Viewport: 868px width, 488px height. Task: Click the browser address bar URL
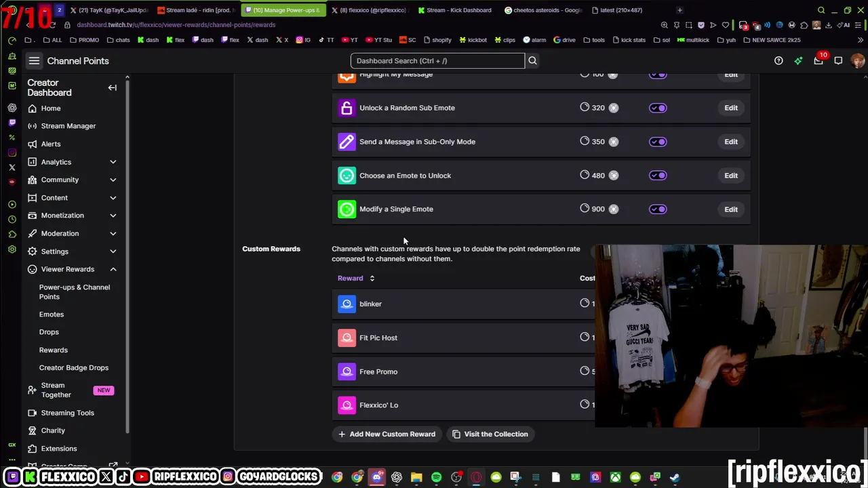(176, 25)
